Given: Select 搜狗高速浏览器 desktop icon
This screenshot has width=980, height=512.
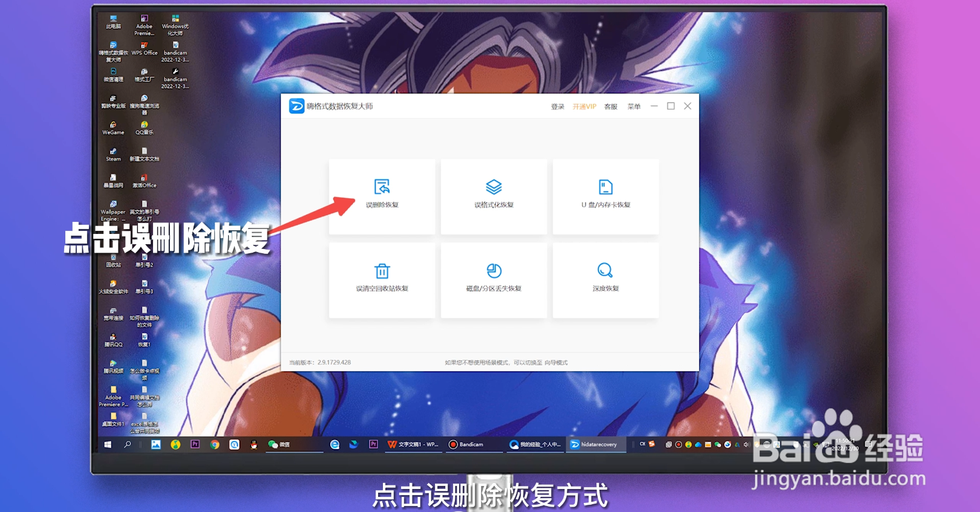Looking at the screenshot, I should pyautogui.click(x=144, y=105).
